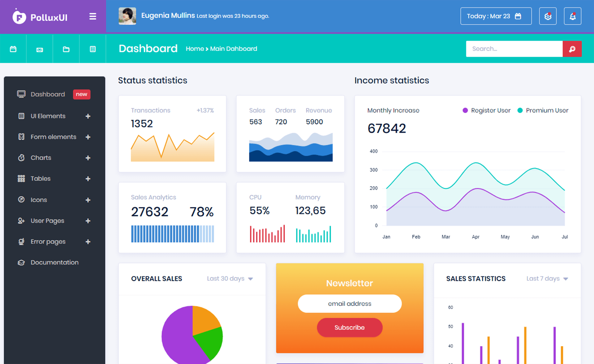The height and width of the screenshot is (364, 594).
Task: Click the search button
Action: coord(573,49)
